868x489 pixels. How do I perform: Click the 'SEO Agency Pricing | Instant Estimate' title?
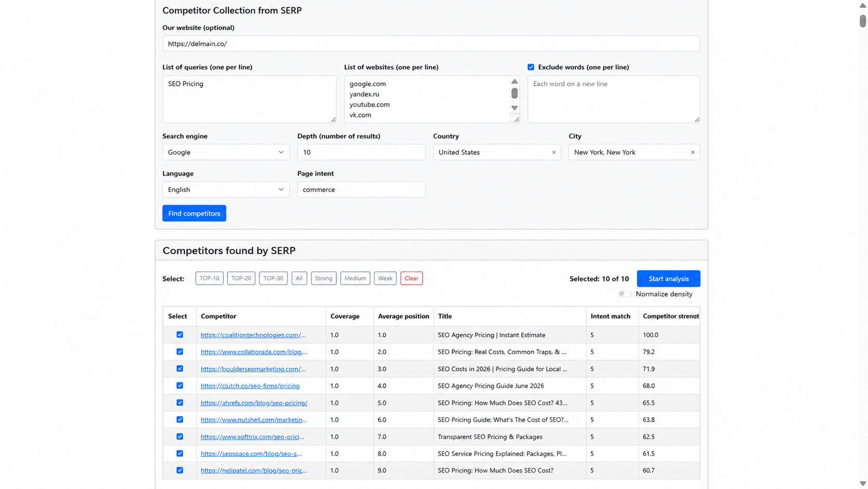tap(492, 335)
